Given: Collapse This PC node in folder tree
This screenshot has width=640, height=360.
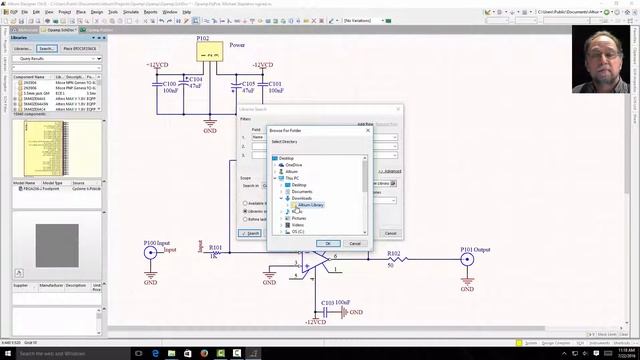Looking at the screenshot, I should pyautogui.click(x=275, y=178).
